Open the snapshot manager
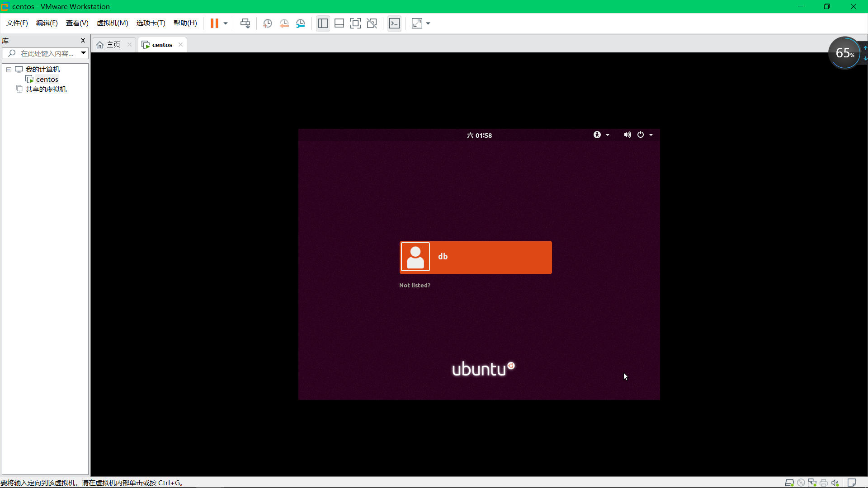This screenshot has width=868, height=488. coord(301,23)
